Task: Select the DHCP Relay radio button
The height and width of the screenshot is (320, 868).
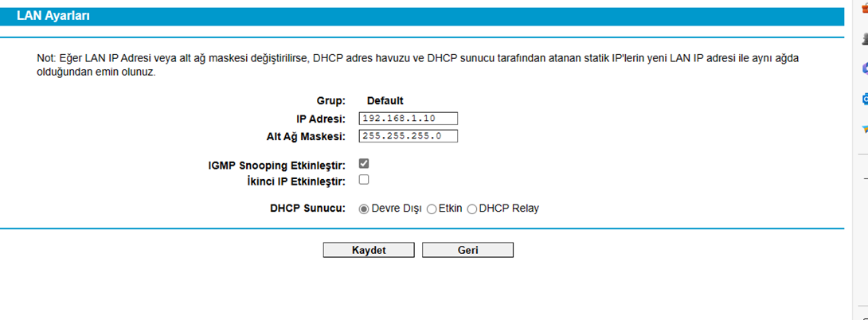Action: tap(472, 209)
